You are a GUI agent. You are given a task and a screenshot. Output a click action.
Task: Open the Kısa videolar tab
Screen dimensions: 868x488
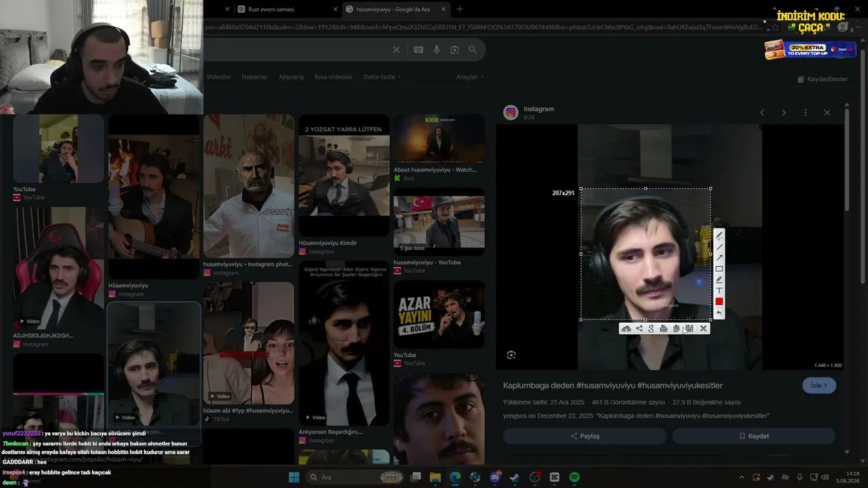tap(334, 77)
